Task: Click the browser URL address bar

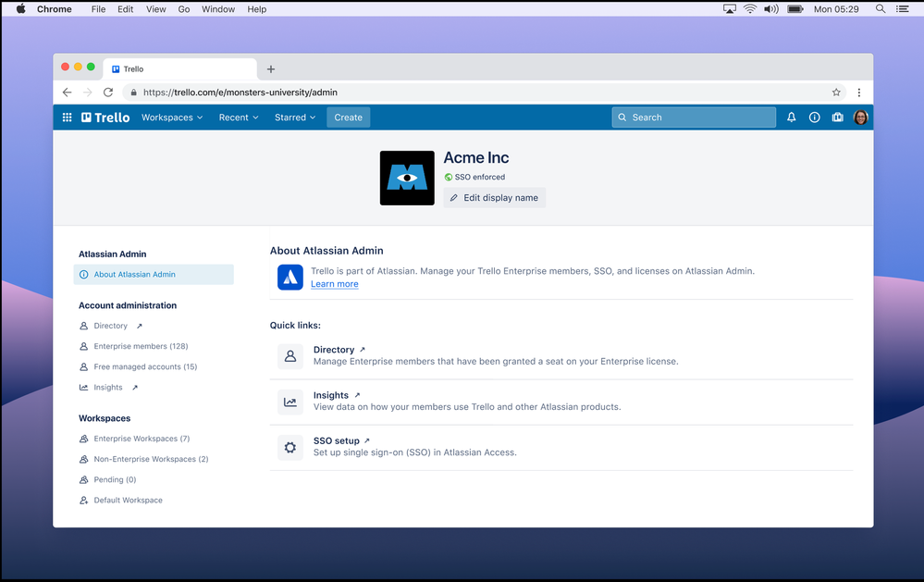Action: pyautogui.click(x=483, y=92)
